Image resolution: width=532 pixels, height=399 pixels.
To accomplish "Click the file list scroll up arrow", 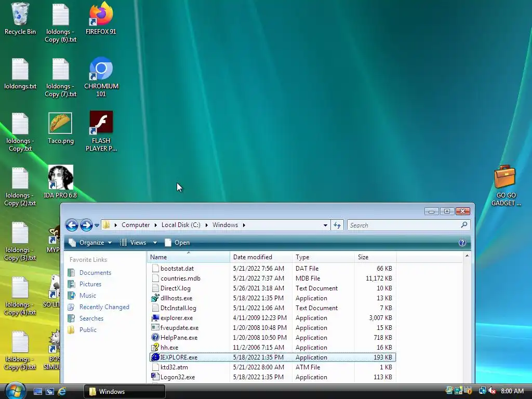I will point(467,256).
